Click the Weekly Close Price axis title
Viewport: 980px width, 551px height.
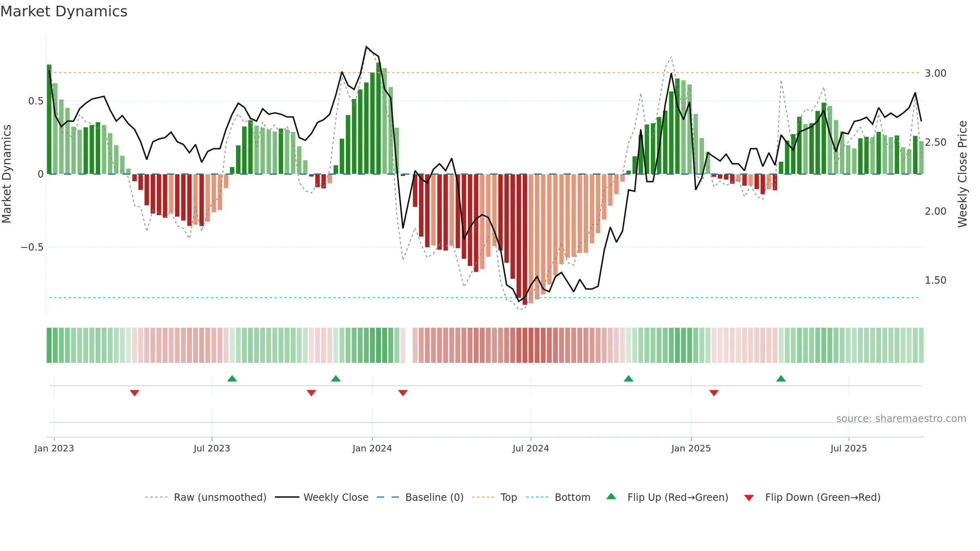962,174
